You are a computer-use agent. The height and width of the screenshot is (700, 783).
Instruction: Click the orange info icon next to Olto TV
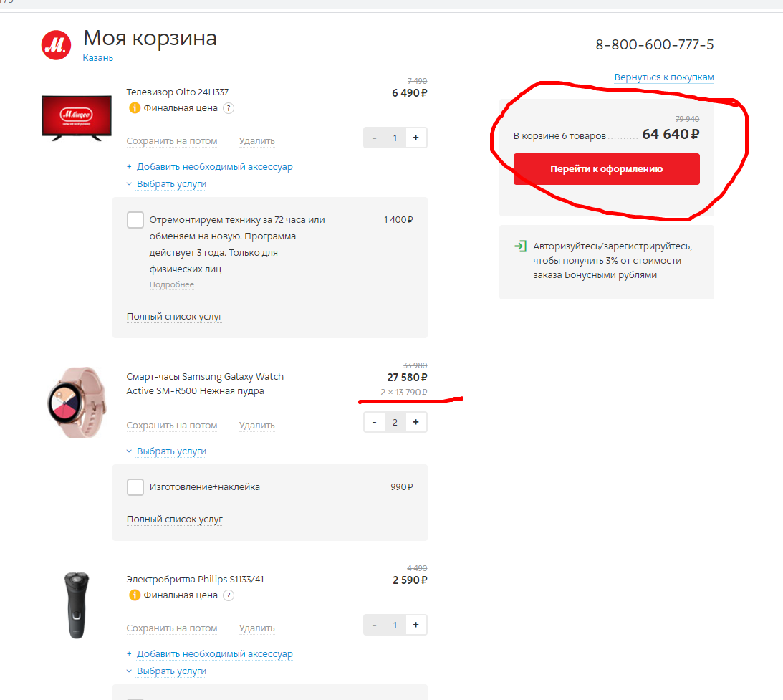135,108
